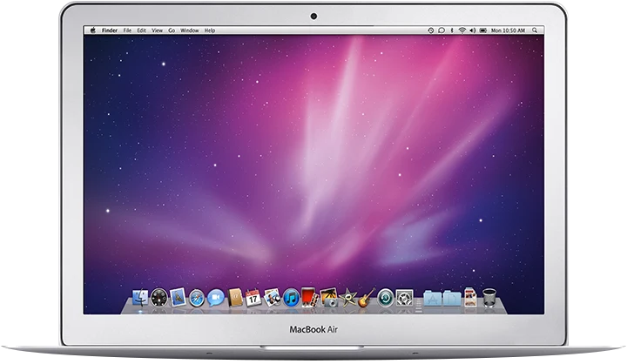Open Spotlight search magnifier
Screen dimensions: 627x364
(535, 30)
